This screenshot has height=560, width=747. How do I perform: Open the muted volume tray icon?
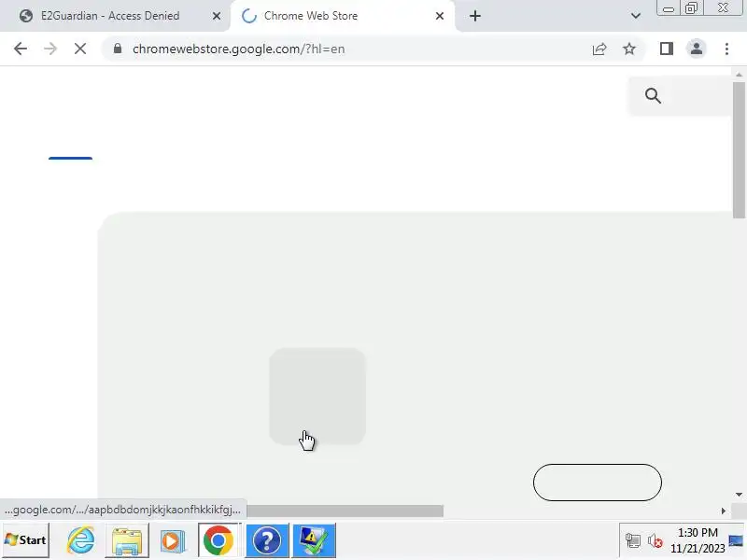click(x=655, y=541)
